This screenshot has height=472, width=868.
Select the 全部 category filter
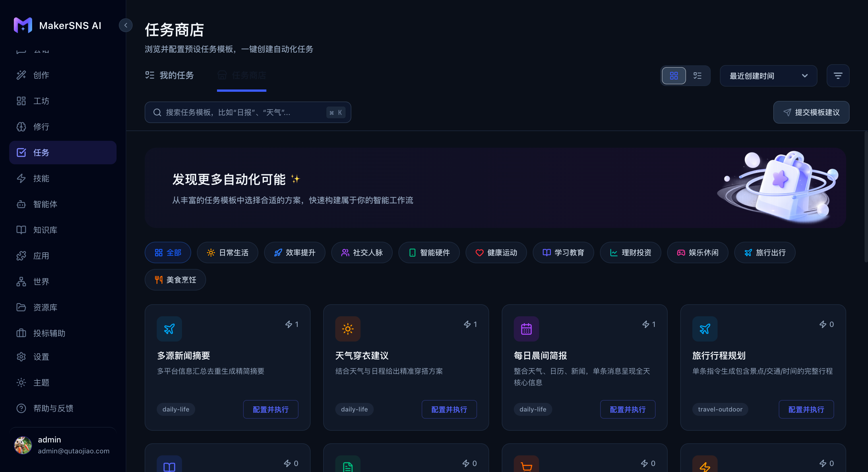coord(168,253)
